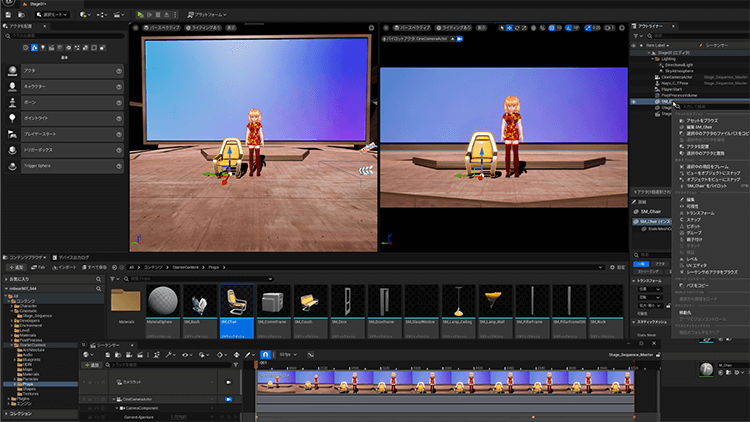Screen dimensions: 750x422
Task: Choose 選択中の項目をフレーム in context menu
Action: click(x=707, y=167)
